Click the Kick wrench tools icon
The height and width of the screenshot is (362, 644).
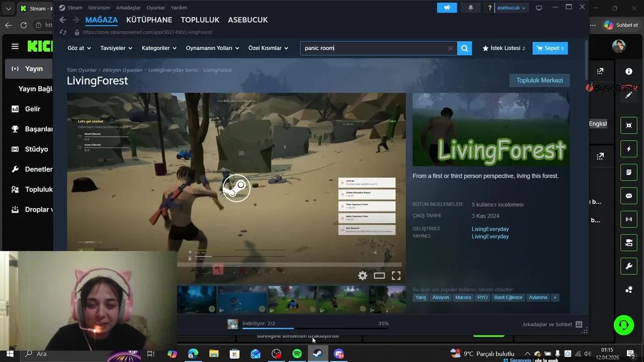[629, 266]
